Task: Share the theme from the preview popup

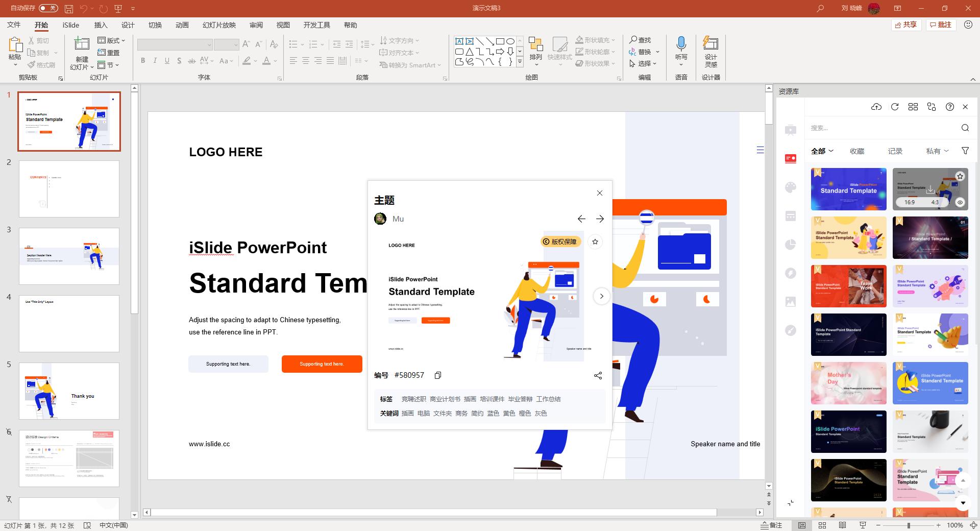Action: tap(598, 376)
